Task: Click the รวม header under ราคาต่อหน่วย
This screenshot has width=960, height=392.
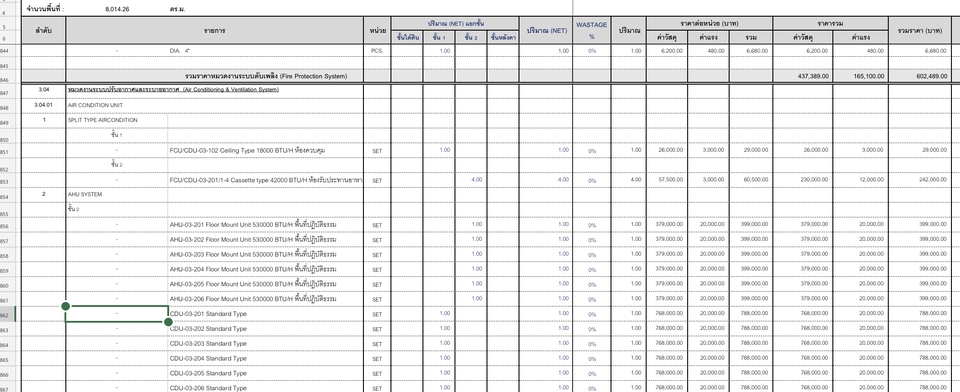Action: 751,37
